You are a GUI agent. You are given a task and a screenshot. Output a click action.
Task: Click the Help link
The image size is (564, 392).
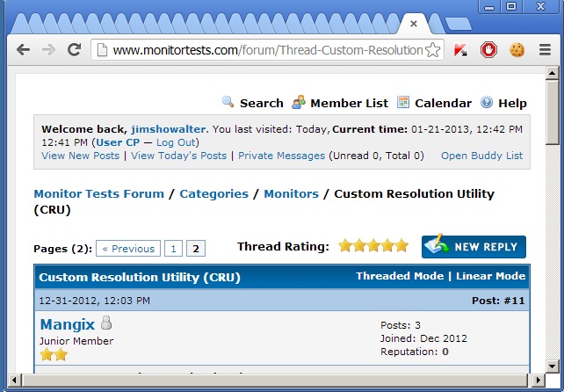[512, 103]
